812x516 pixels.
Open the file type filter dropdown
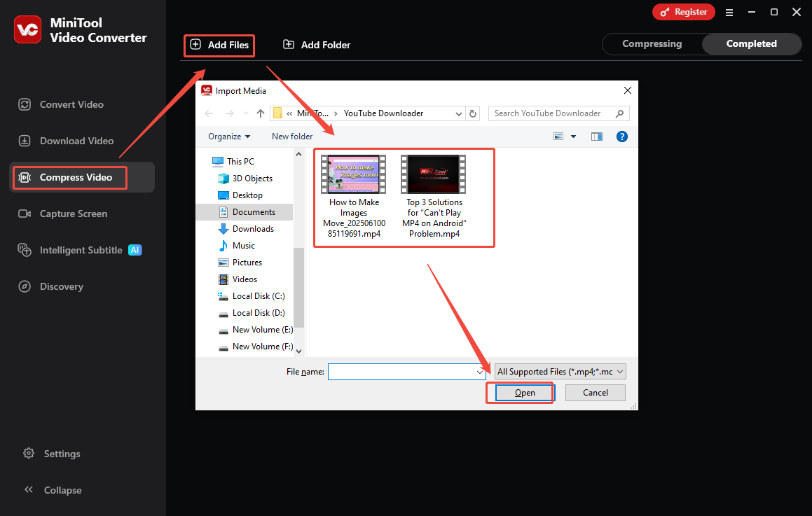click(559, 371)
